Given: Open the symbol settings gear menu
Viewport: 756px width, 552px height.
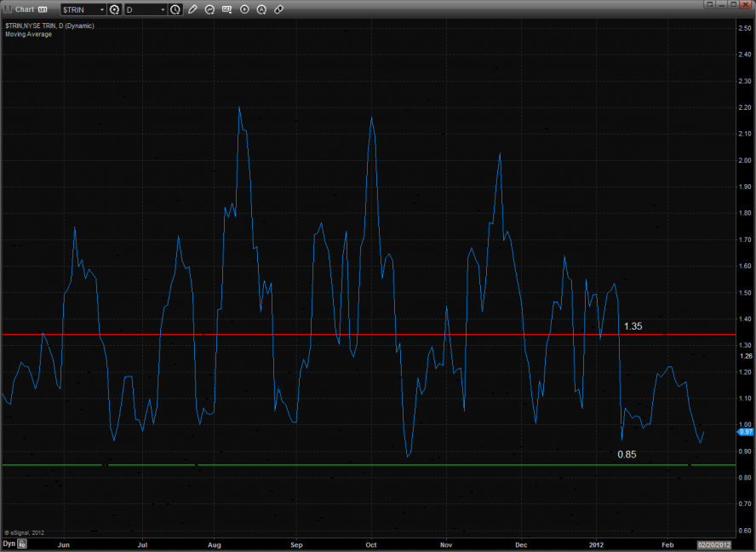Looking at the screenshot, I should (x=114, y=9).
